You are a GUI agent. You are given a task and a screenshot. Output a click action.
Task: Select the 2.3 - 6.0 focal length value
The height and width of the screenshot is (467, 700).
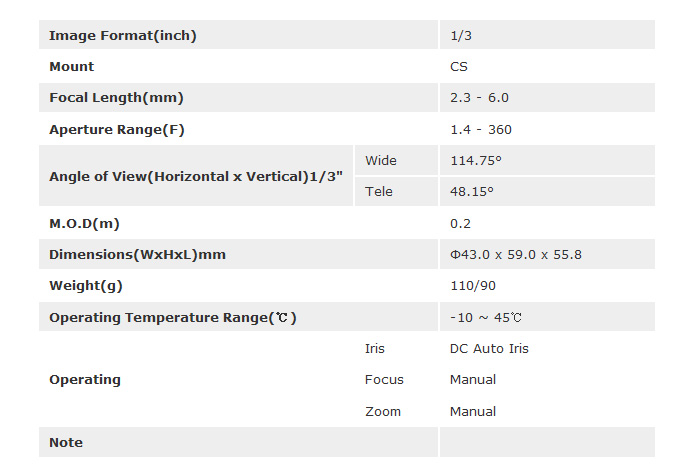pos(480,98)
